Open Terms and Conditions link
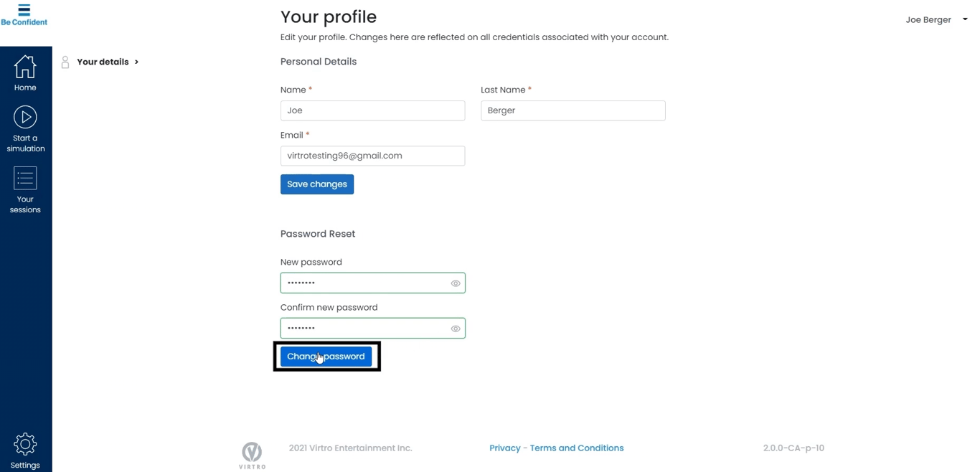This screenshot has width=980, height=472. [577, 448]
